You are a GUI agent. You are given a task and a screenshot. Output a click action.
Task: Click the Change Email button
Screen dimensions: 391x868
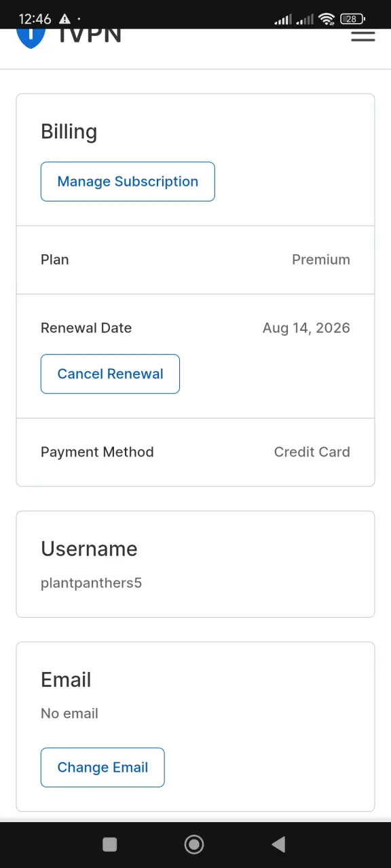(103, 768)
